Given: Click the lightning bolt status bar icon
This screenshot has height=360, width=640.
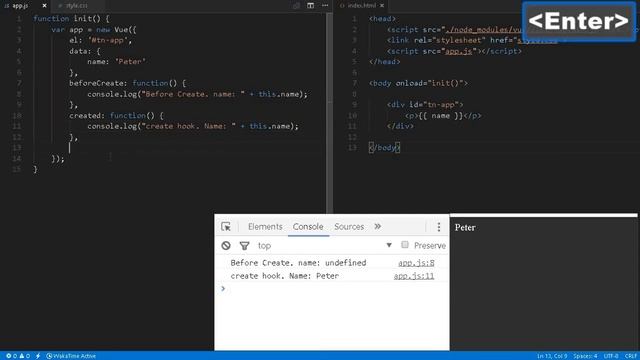Looking at the screenshot, I should (38, 356).
